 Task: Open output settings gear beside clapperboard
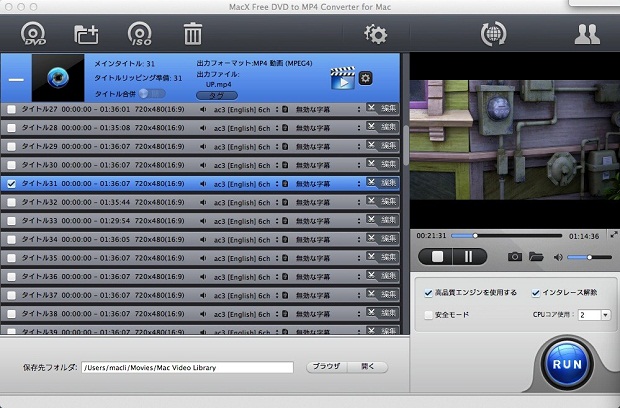coord(365,78)
